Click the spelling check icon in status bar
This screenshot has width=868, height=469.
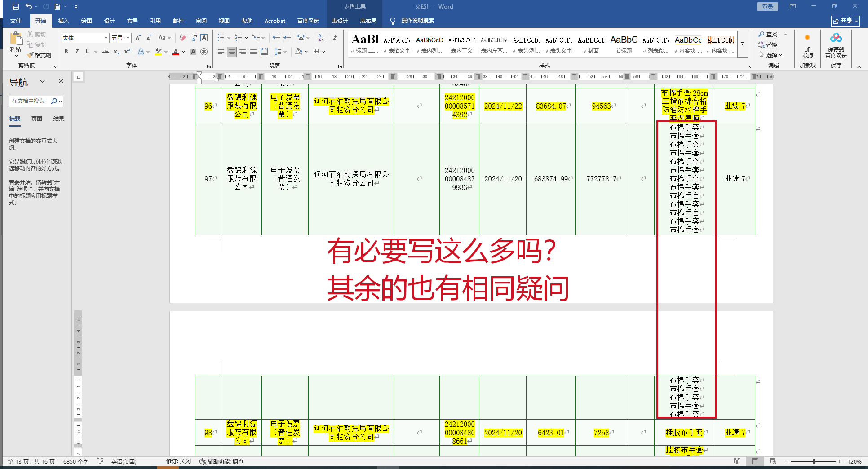click(x=100, y=461)
